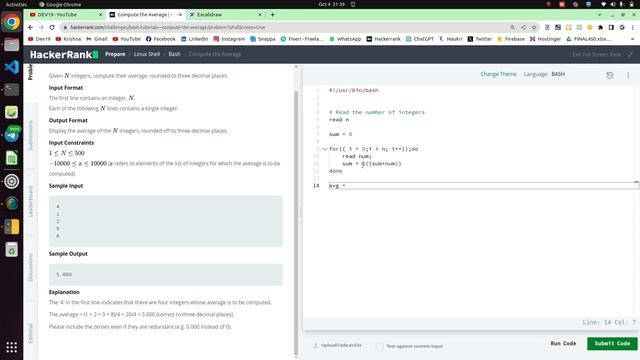This screenshot has height=360, width=640.
Task: Click the Submit Code button
Action: 612,344
